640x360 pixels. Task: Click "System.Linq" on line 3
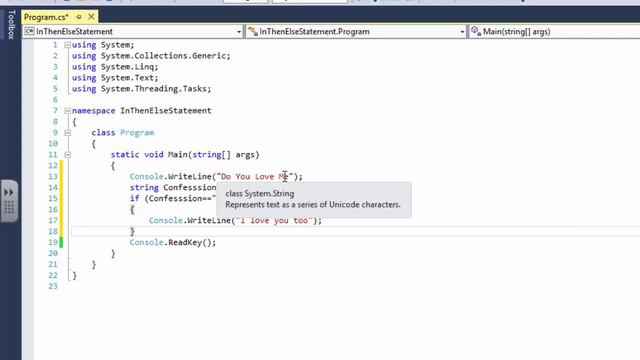click(128, 67)
